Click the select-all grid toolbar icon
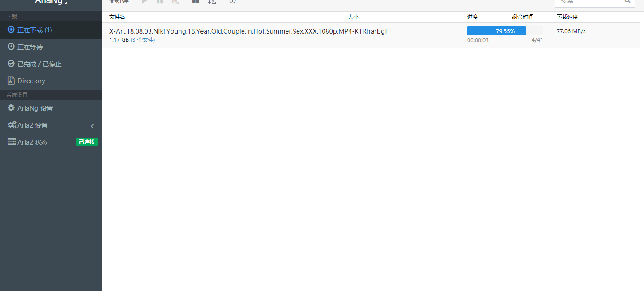 point(196,1)
